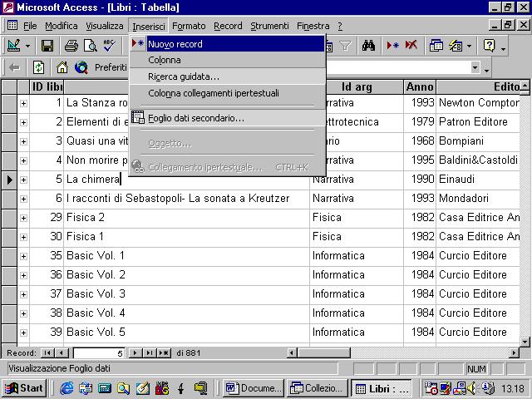The image size is (532, 399).
Task: Go to first record navigation button
Action: coord(47,352)
